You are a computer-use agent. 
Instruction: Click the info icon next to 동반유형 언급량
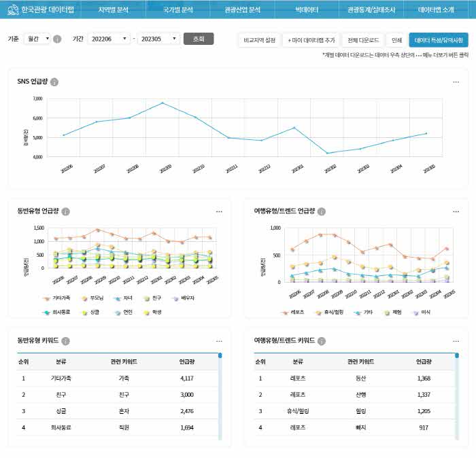[x=66, y=212]
